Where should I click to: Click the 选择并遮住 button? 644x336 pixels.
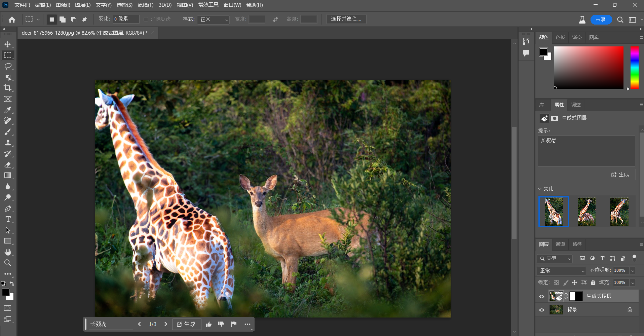pos(346,19)
